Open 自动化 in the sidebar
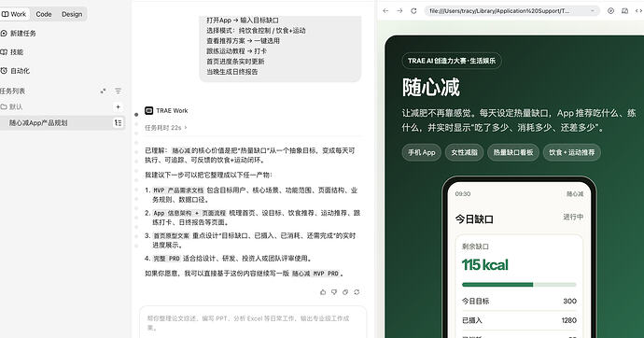The width and height of the screenshot is (644, 338). [16, 71]
